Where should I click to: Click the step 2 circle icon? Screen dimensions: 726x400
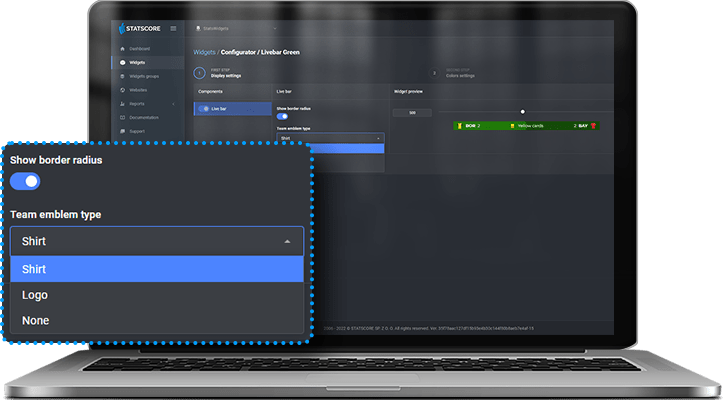(434, 73)
